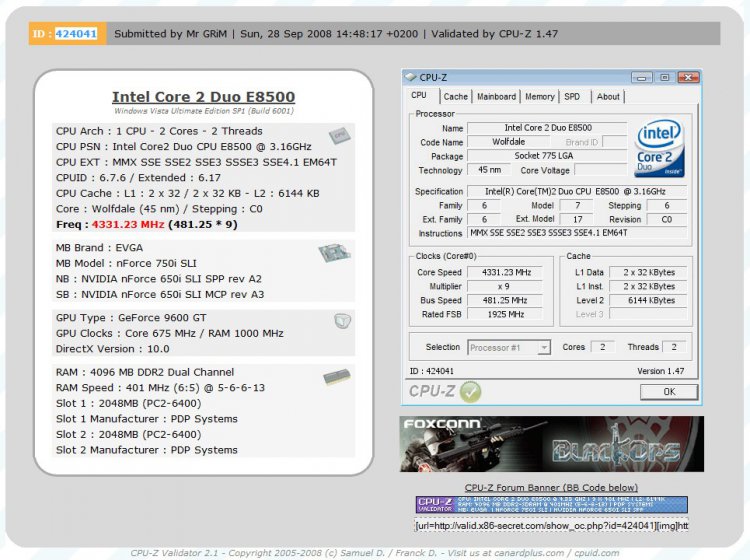This screenshot has width=750, height=560.
Task: Click the green validated checkmark icon
Action: [470, 392]
